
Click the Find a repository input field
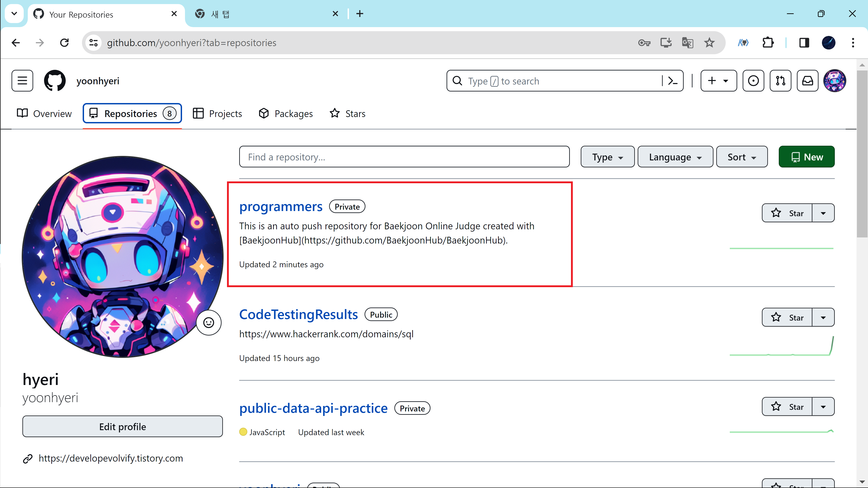click(x=404, y=157)
